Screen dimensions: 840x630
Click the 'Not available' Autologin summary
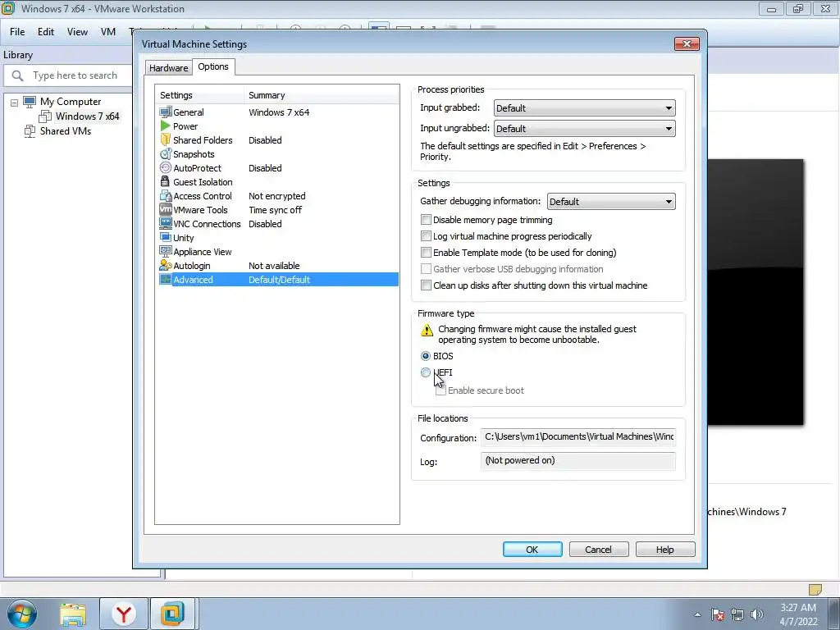pyautogui.click(x=274, y=266)
